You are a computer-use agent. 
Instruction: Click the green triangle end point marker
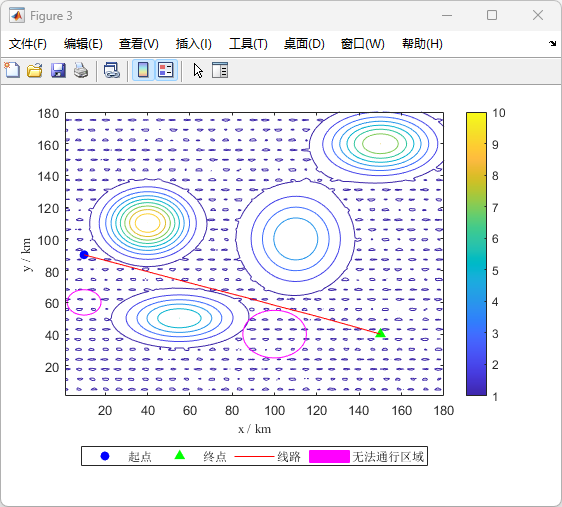coord(381,333)
